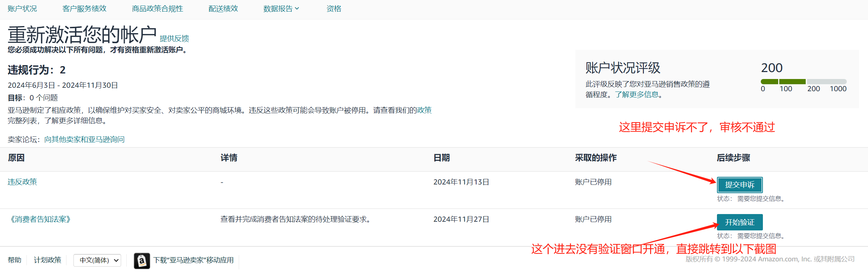Click 账户已停用 in 违反政策 row

[x=593, y=182]
